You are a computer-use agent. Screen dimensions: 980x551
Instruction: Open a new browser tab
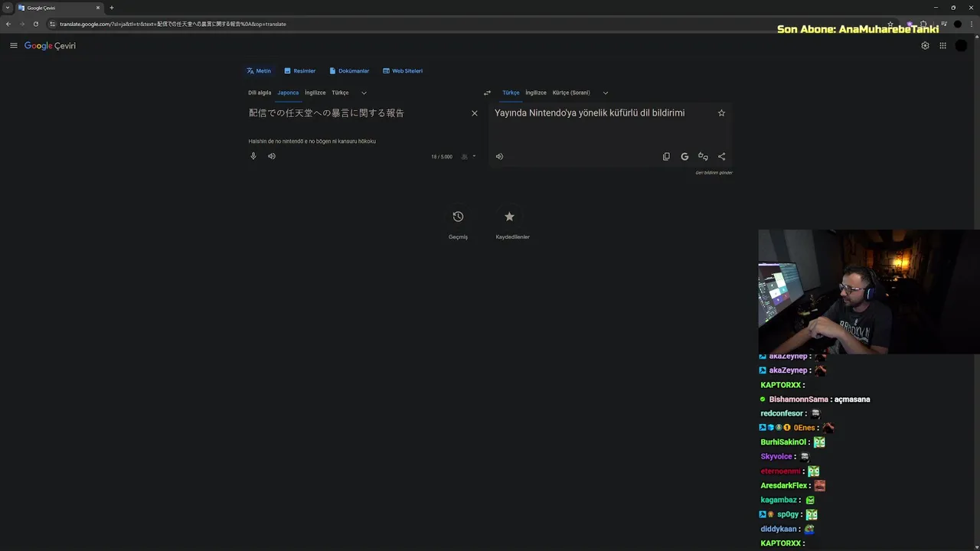pos(112,8)
